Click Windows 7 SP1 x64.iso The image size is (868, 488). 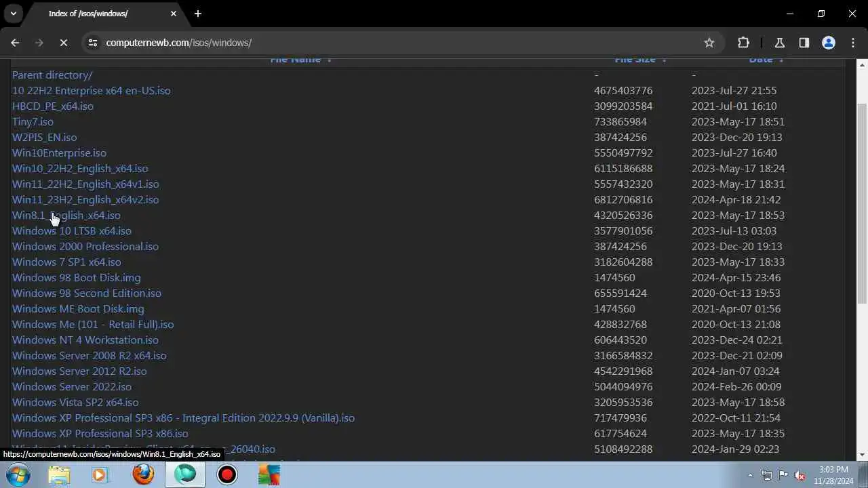[x=66, y=262]
